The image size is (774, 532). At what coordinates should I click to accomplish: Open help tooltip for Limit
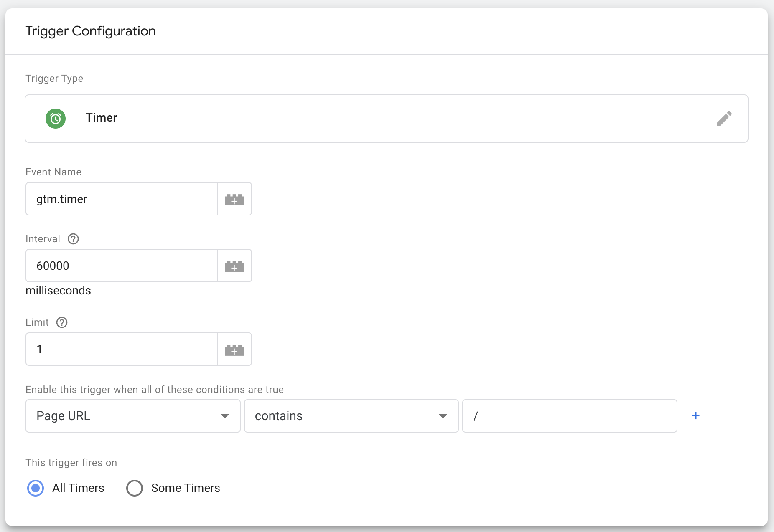pyautogui.click(x=62, y=322)
